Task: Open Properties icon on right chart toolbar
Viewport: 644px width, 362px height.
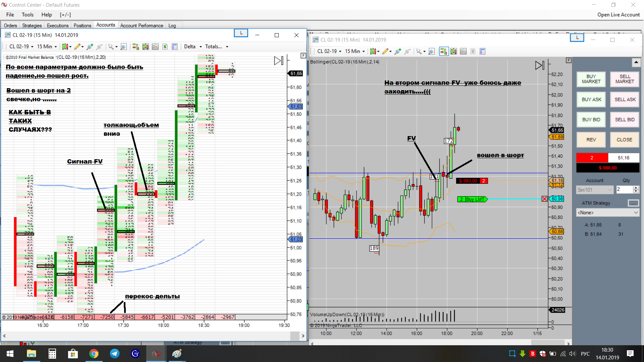Action: pos(483,51)
